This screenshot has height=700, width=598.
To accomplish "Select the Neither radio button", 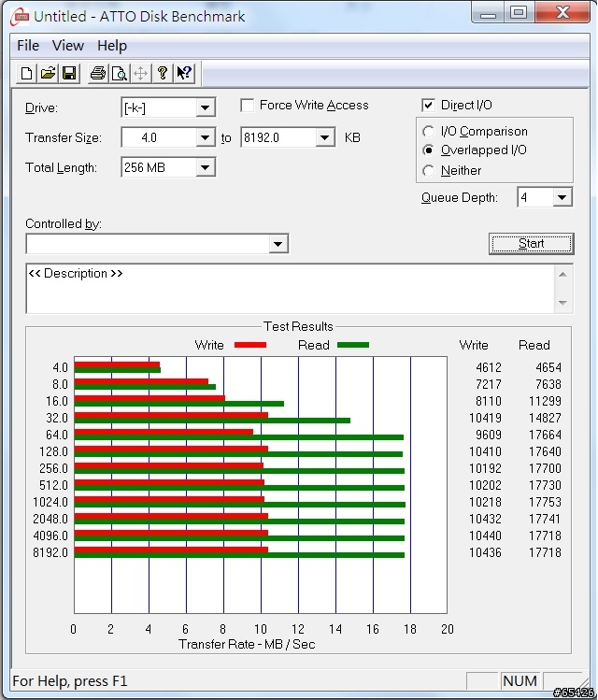I will click(x=428, y=170).
